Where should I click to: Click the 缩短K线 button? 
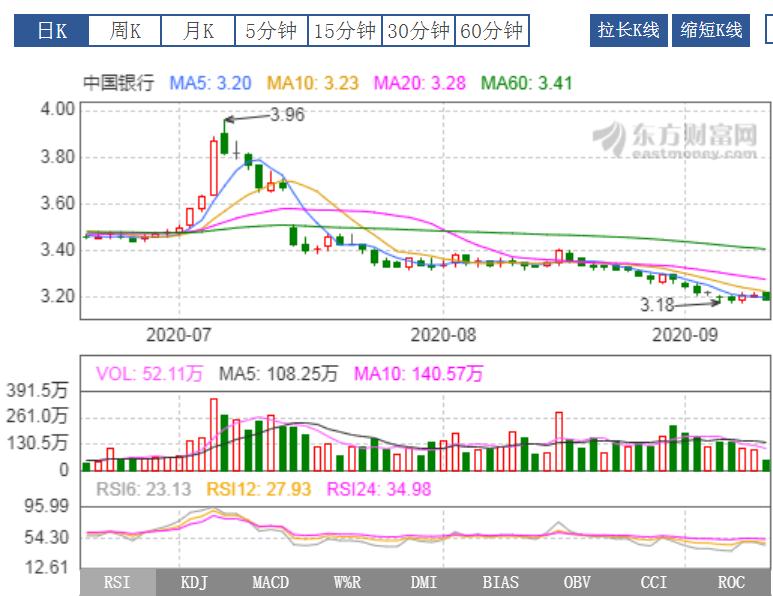pos(711,31)
